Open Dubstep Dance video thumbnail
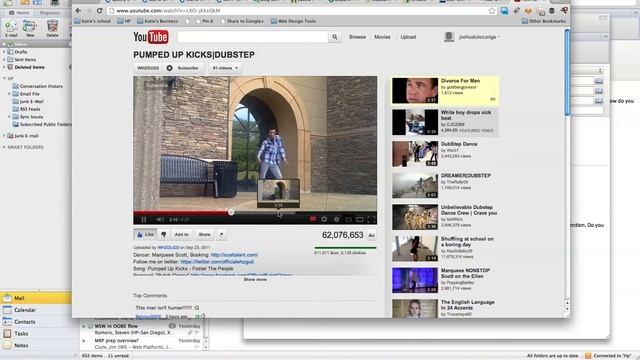 tap(415, 154)
